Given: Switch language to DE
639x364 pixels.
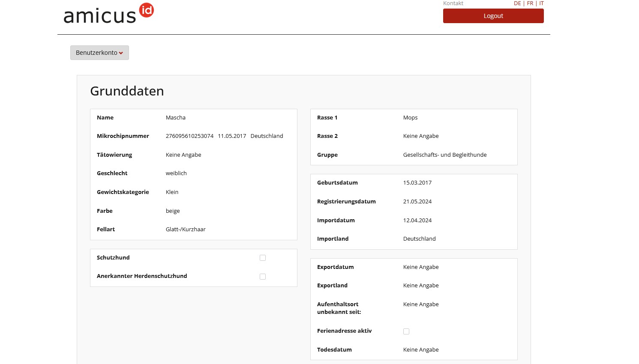Looking at the screenshot, I should click(x=517, y=3).
